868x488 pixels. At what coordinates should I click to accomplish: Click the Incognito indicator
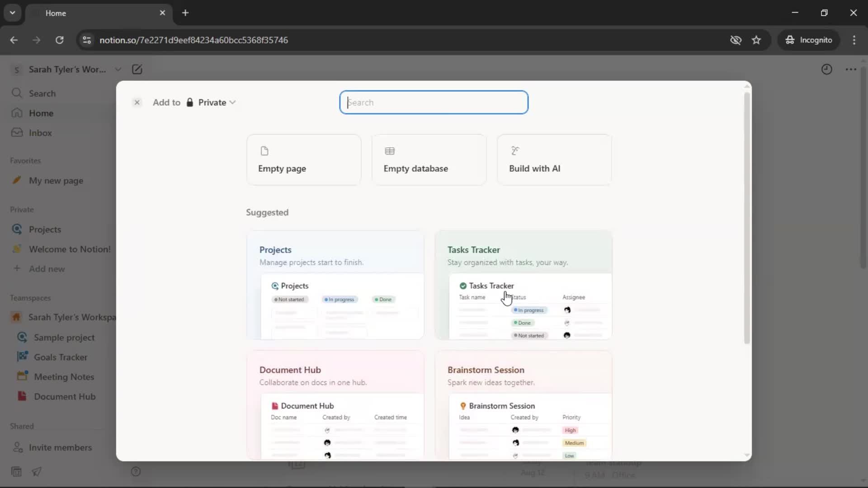tap(808, 40)
